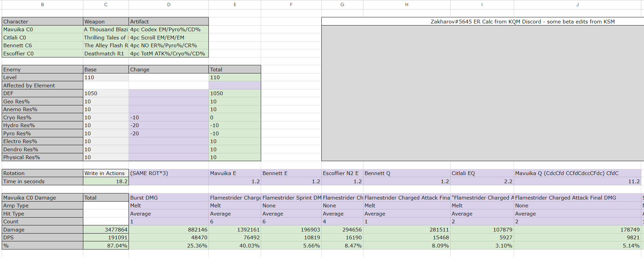
Task: Click the total rotation time 18.2
Action: coord(106,182)
